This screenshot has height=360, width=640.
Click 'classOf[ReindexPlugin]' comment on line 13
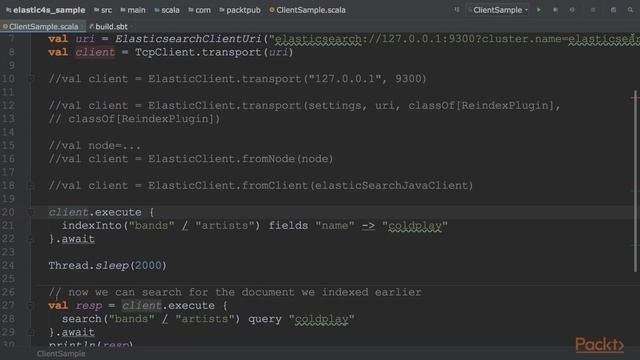pos(140,119)
